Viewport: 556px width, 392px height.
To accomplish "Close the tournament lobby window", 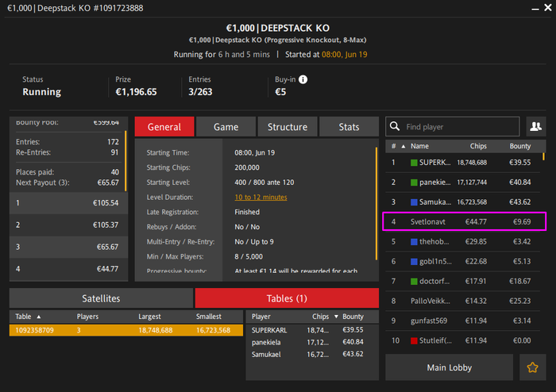I will point(548,7).
